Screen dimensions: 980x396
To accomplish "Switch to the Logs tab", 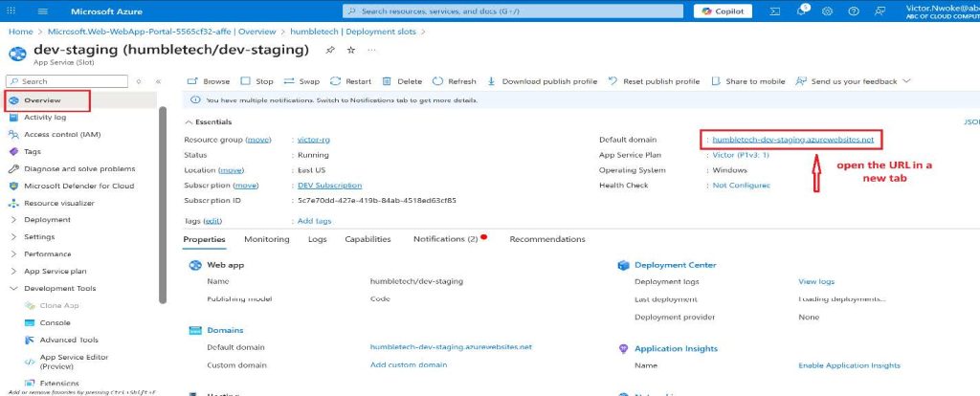I will coord(318,239).
